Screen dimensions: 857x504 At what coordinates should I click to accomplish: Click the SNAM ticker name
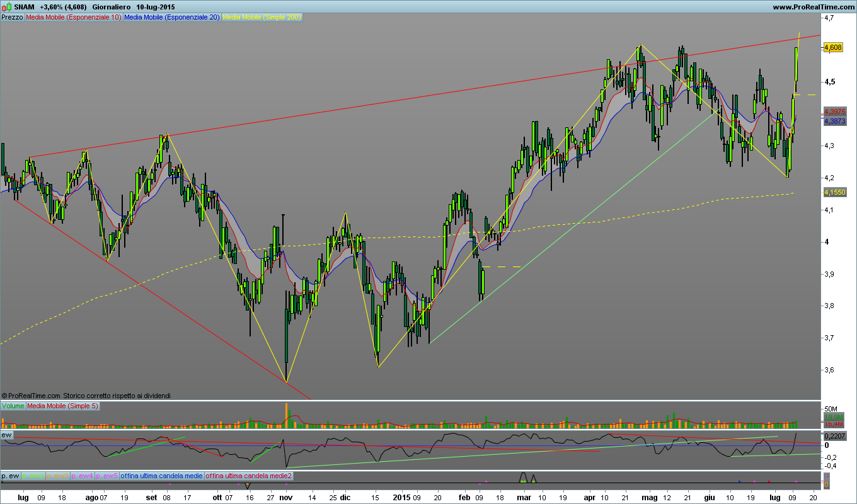24,7
